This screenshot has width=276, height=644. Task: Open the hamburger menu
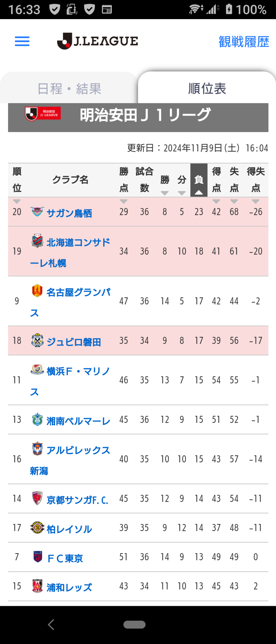22,41
